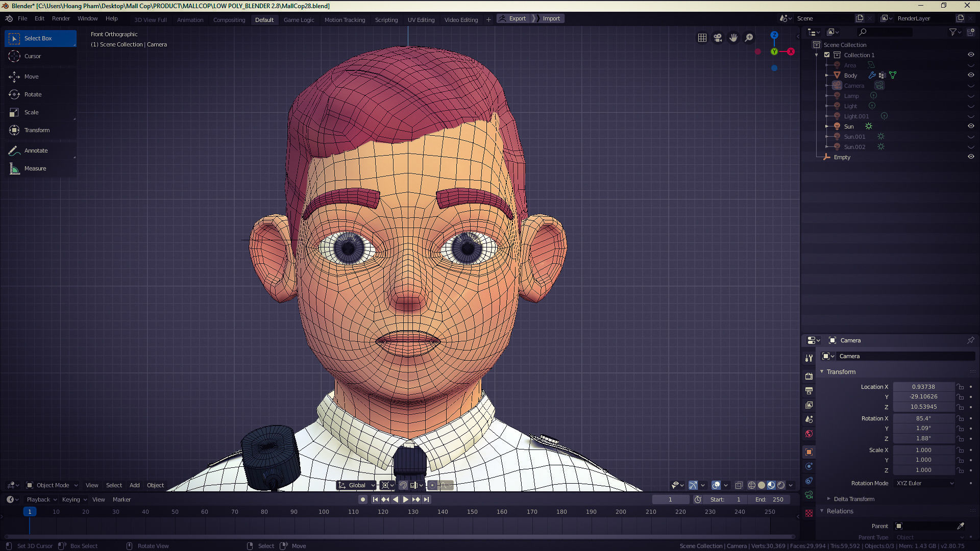This screenshot has width=980, height=551.
Task: Expand the Delta Transform section
Action: coord(853,499)
